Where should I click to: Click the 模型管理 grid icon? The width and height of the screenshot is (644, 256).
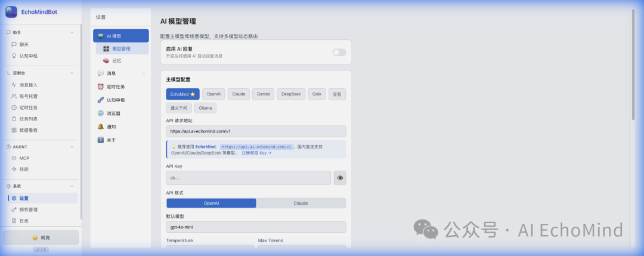pyautogui.click(x=106, y=48)
